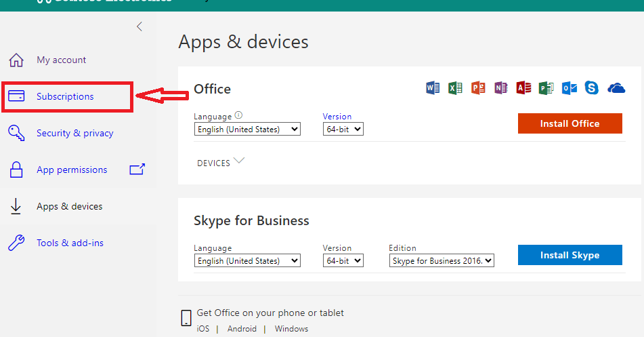Viewport: 644px width, 337px height.
Task: Select Apps & devices in sidebar
Action: (x=69, y=206)
